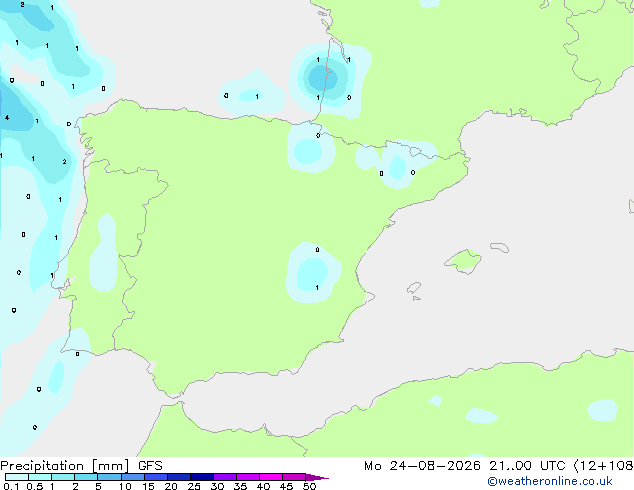Click the legend label '15'

[x=148, y=486]
